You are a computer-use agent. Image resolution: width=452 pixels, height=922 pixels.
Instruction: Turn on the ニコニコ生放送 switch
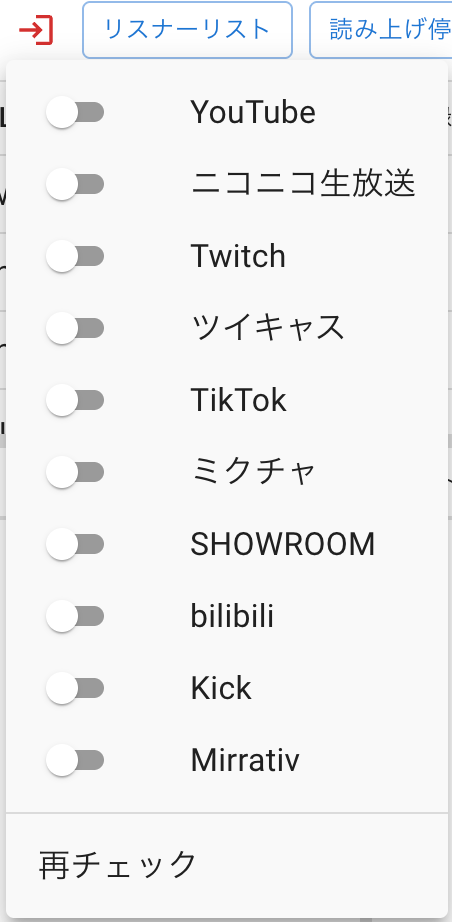point(75,185)
